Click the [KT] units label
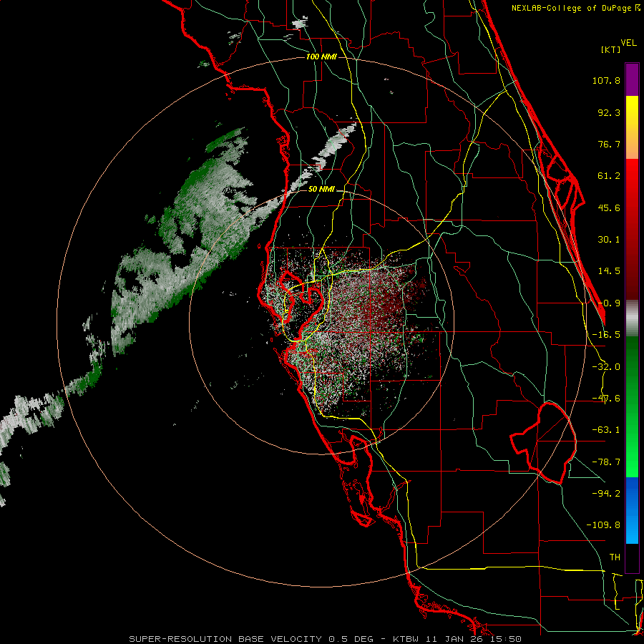 [x=610, y=50]
